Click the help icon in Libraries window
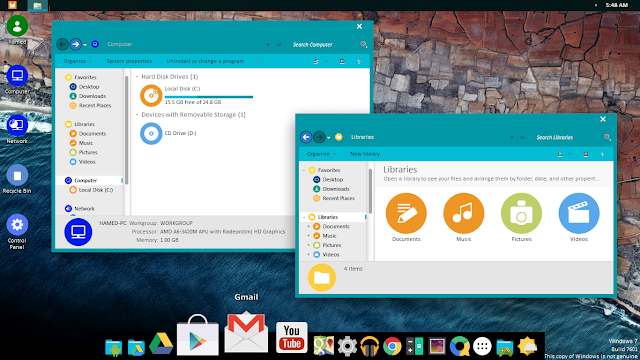Screen dimensions: 640x360 [602, 154]
